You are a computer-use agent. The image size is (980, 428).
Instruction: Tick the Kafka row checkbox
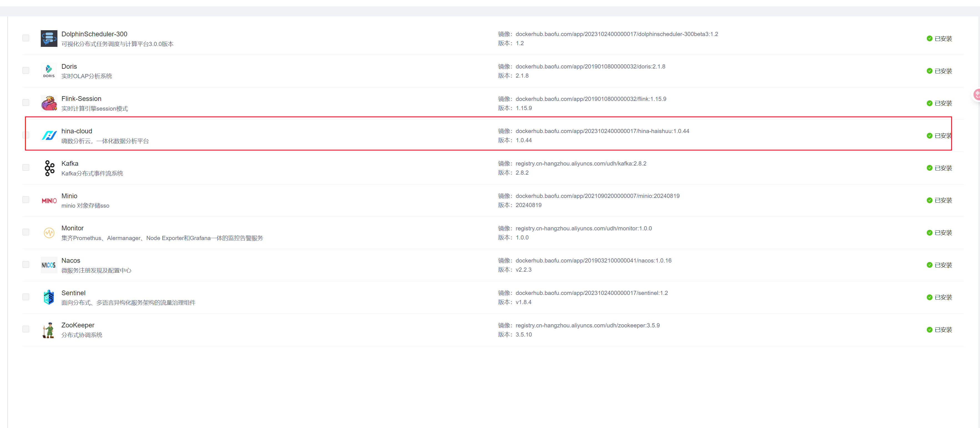(x=26, y=168)
